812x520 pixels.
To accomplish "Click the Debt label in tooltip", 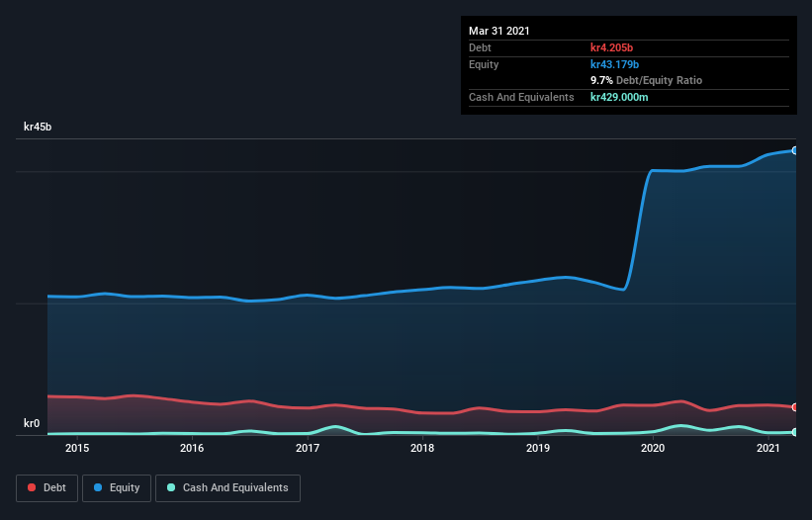I will (x=480, y=47).
